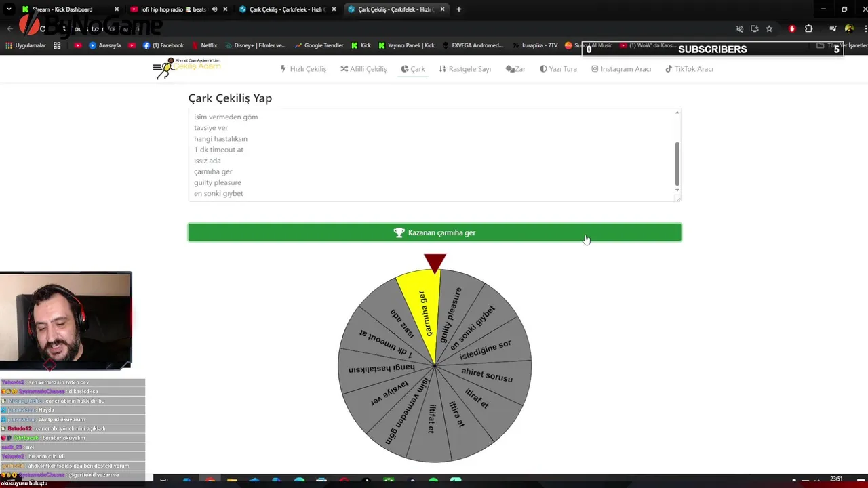This screenshot has width=868, height=488.
Task: Click the line 'isim vermeden göm' in the entries list
Action: [x=226, y=117]
